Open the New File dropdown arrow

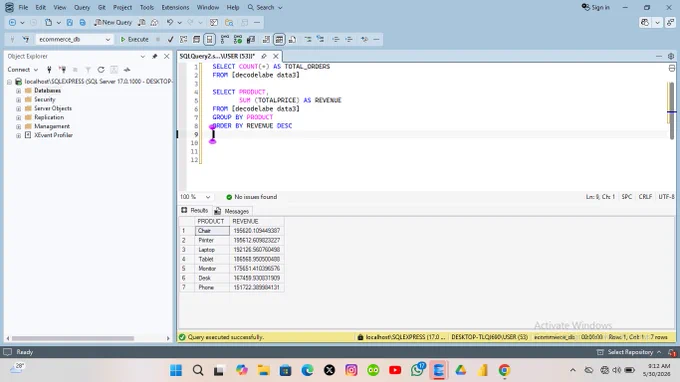click(59, 23)
